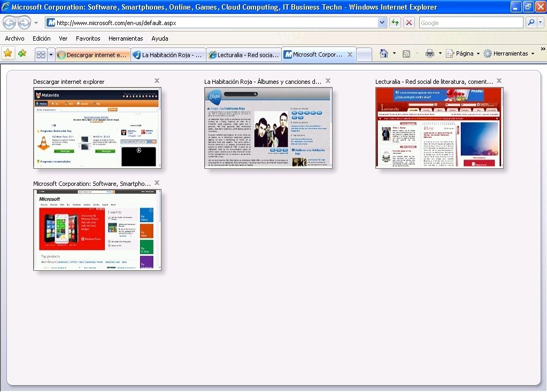Viewport: 547px width, 392px height.
Task: Toggle the Quick Tabs grid view button
Action: pos(41,54)
